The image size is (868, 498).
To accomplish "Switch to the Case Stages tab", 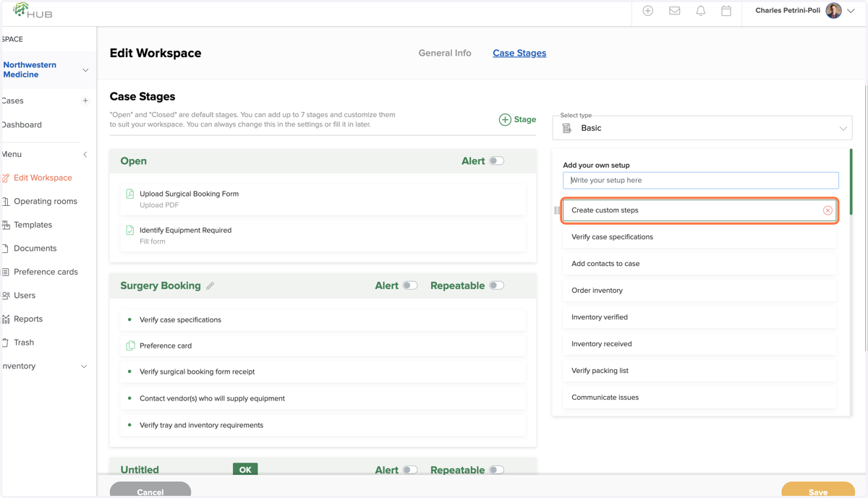I will [x=519, y=53].
